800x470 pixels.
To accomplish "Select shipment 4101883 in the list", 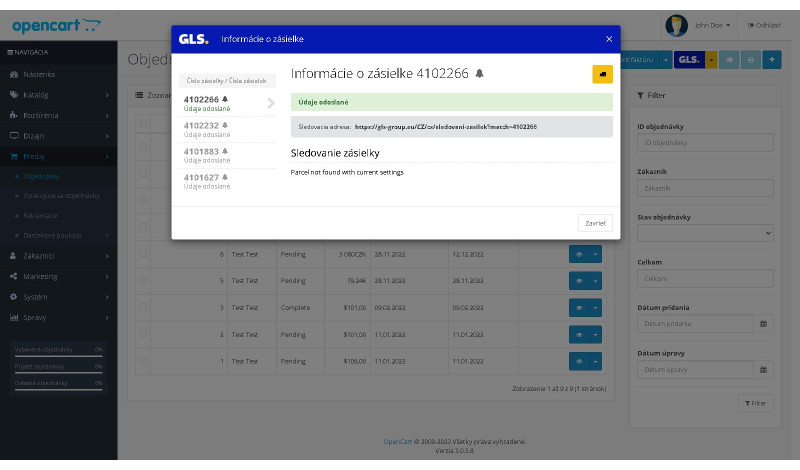I will tap(227, 156).
